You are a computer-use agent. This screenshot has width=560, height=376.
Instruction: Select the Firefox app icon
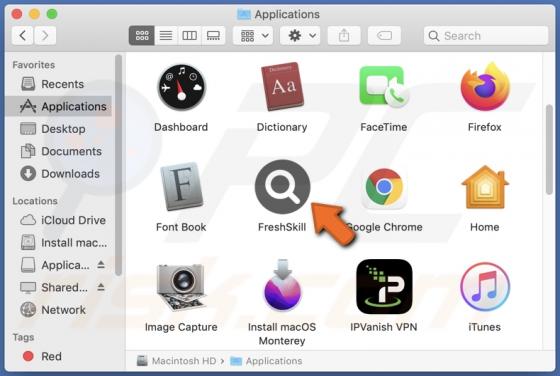coord(485,87)
